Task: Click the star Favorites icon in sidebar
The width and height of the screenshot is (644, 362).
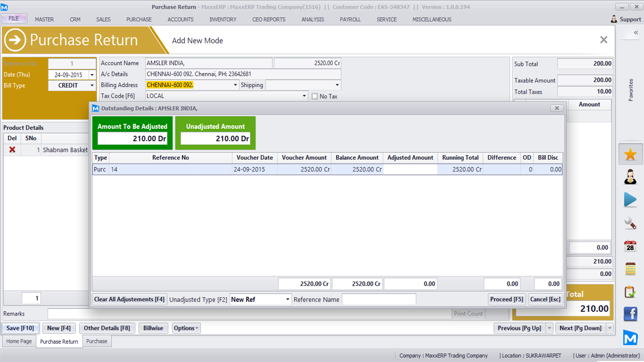Action: tap(630, 155)
